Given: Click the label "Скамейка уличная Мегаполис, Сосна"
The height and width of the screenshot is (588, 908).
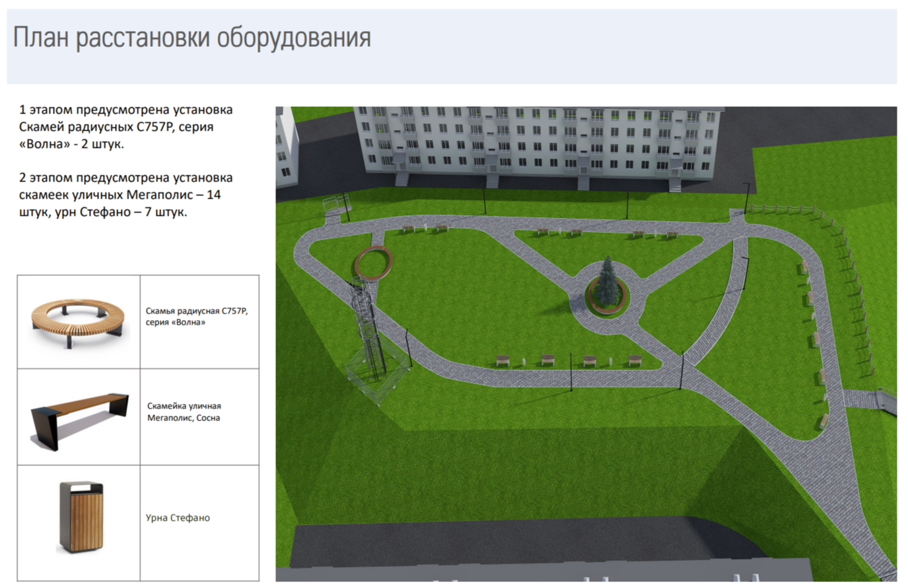Looking at the screenshot, I should coord(184,412).
